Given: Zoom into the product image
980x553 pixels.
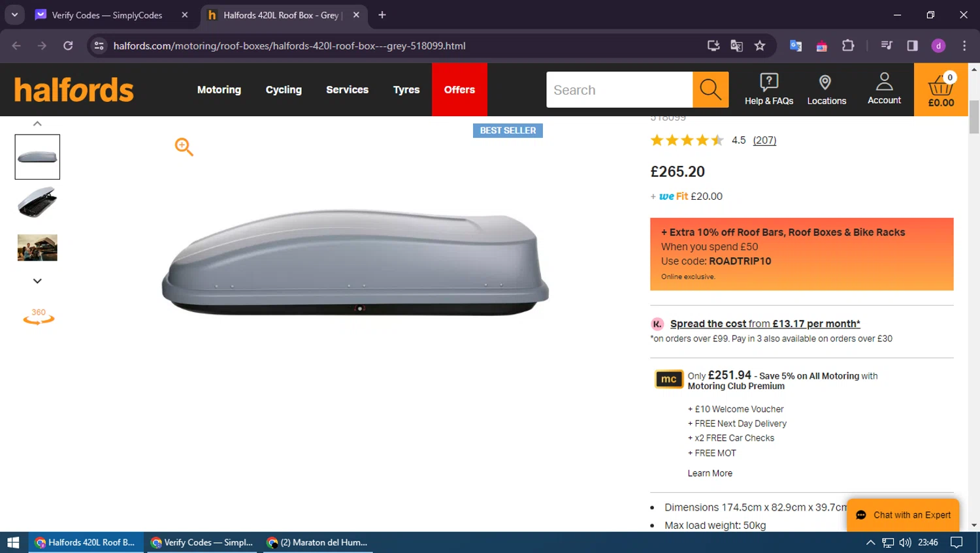Looking at the screenshot, I should (184, 147).
